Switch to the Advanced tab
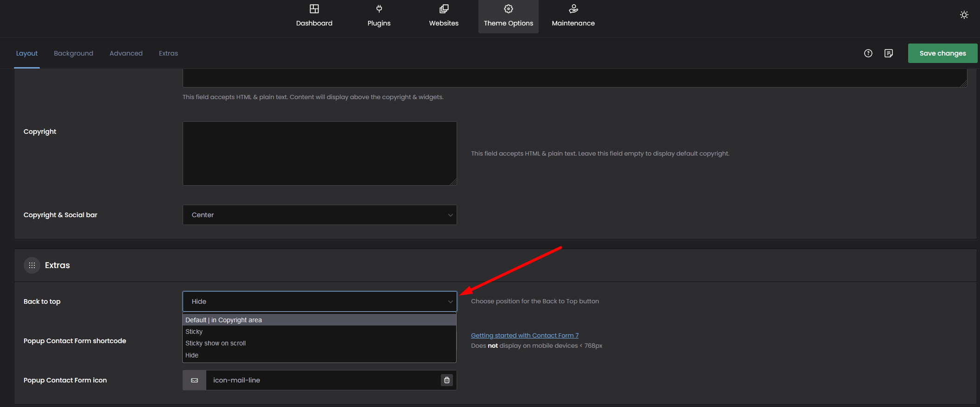 [126, 53]
